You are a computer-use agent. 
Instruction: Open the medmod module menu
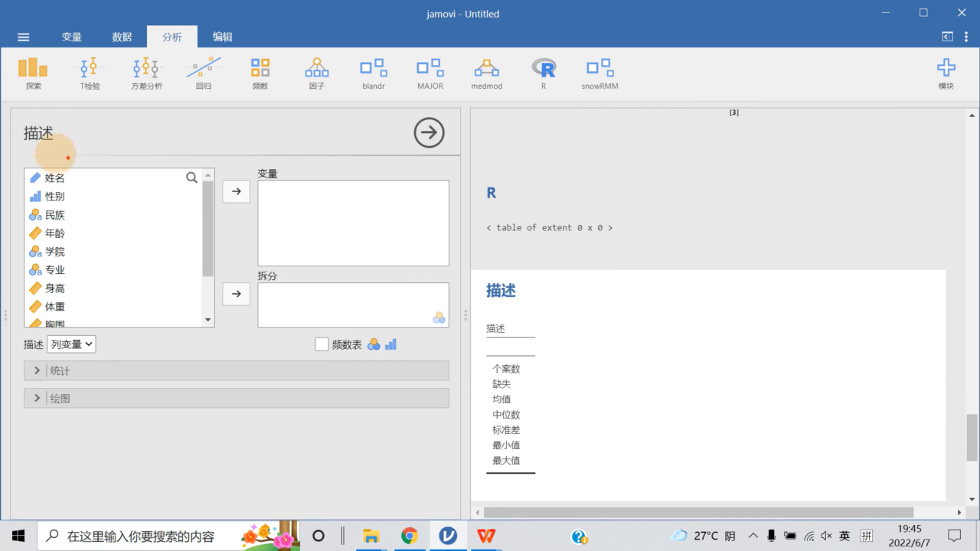click(x=487, y=73)
